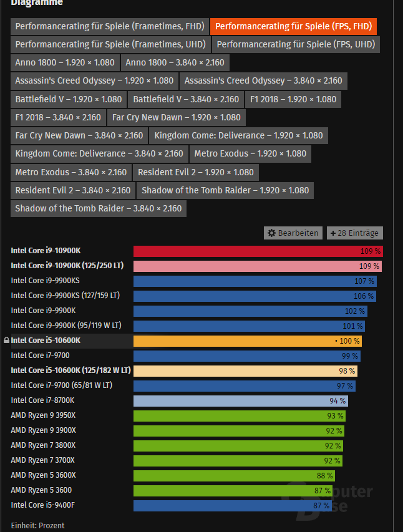Select AMD Ryzen 7 3700X label
The image size is (403, 532).
pyautogui.click(x=42, y=460)
